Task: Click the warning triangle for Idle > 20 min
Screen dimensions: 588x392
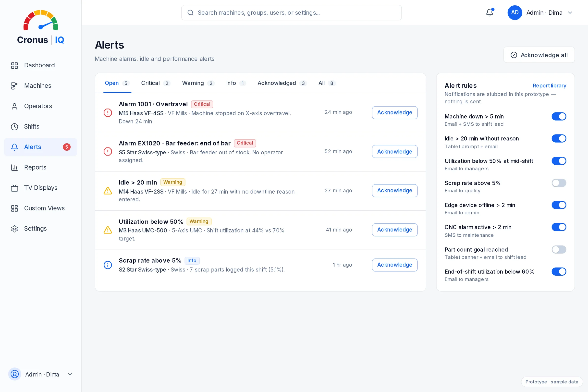Action: click(x=108, y=191)
